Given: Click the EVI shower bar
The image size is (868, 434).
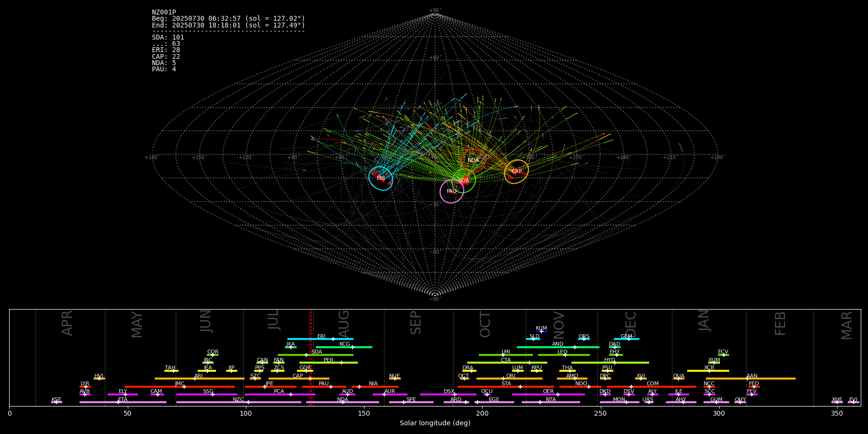Looking at the screenshot, I should 854,402.
